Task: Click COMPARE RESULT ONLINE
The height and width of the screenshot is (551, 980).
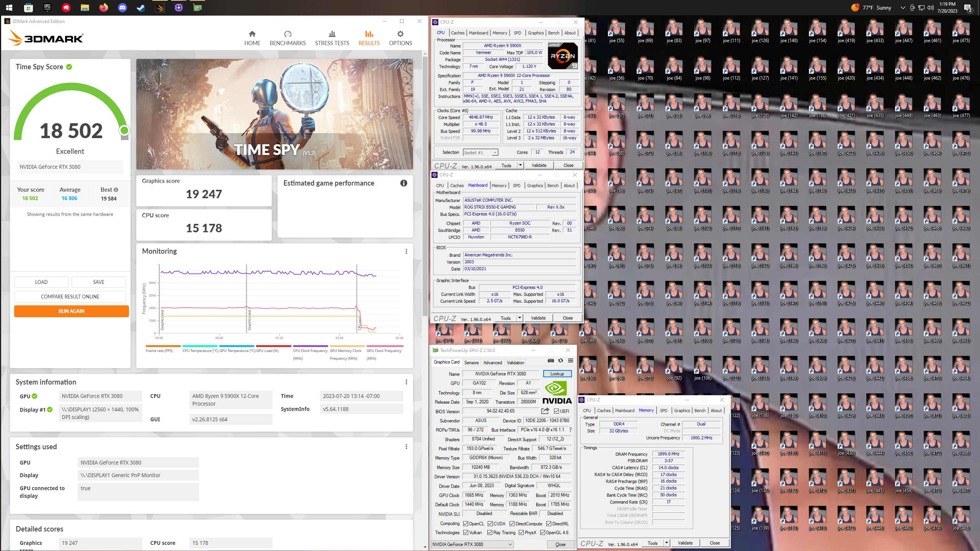Action: click(70, 297)
